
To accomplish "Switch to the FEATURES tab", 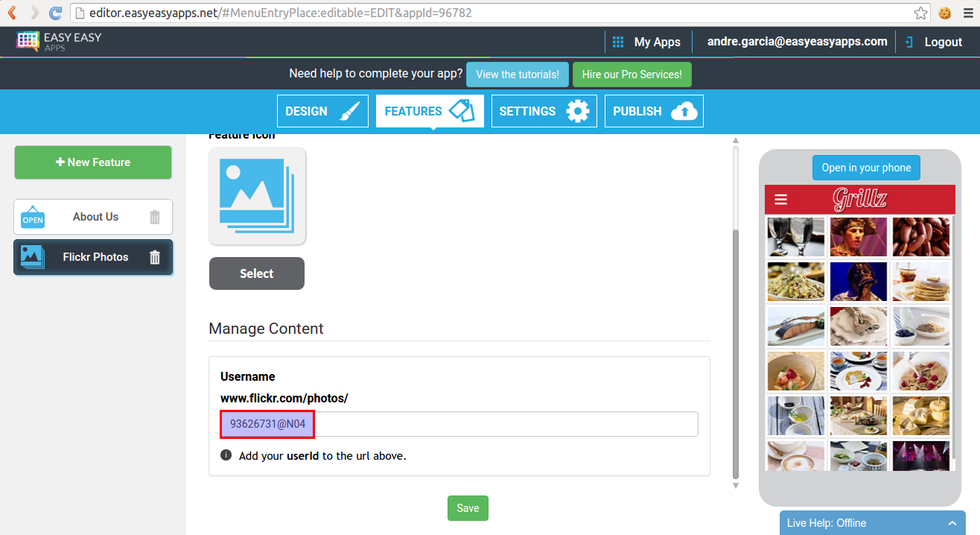I will tap(430, 110).
